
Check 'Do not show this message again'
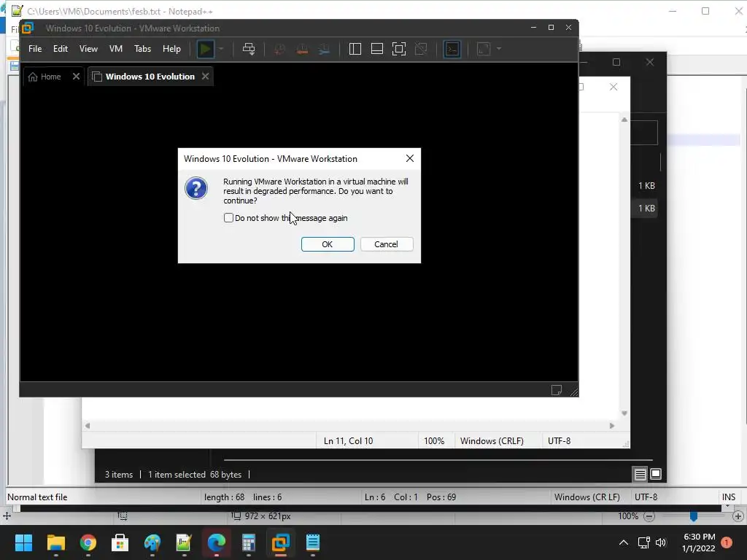tap(228, 217)
